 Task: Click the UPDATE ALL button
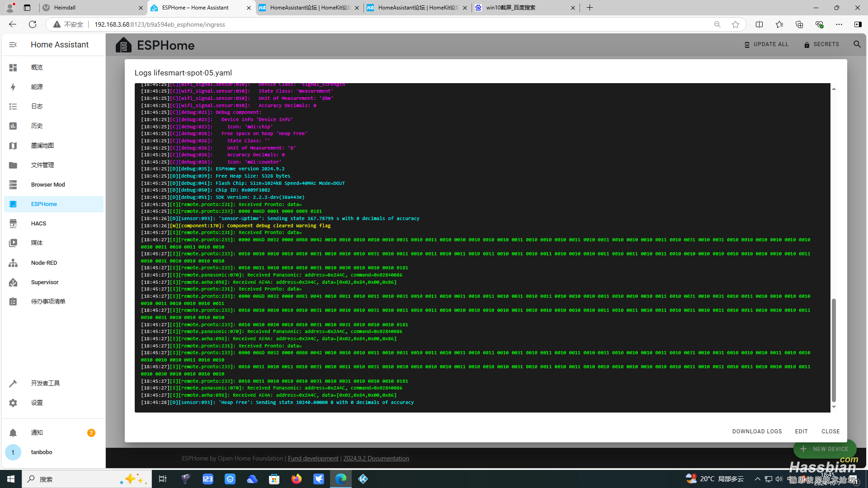click(x=766, y=44)
